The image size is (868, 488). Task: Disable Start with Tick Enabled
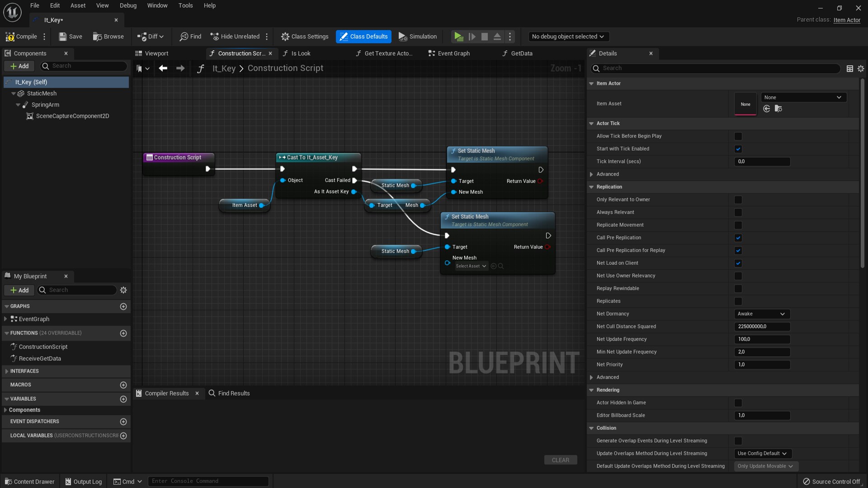(738, 149)
